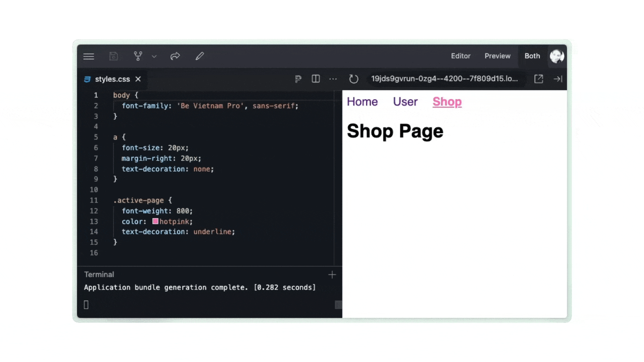
Task: Click line number 16 in gutter
Action: tap(94, 253)
